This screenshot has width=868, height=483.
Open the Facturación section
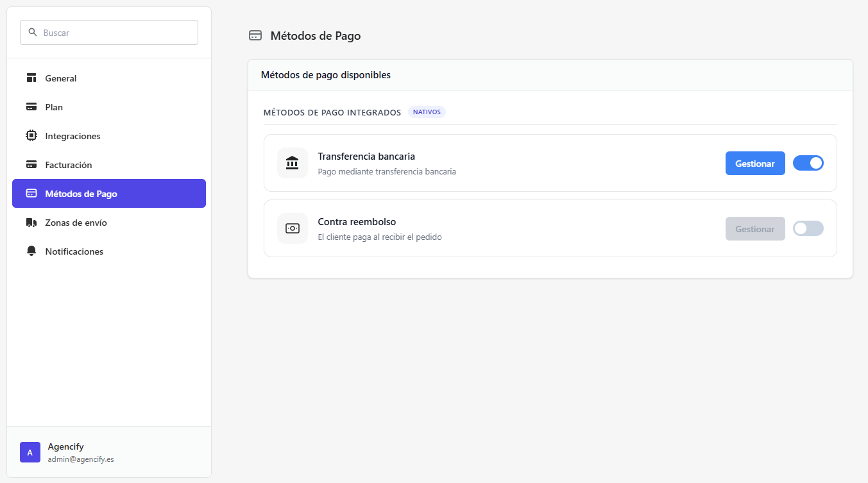coord(109,165)
